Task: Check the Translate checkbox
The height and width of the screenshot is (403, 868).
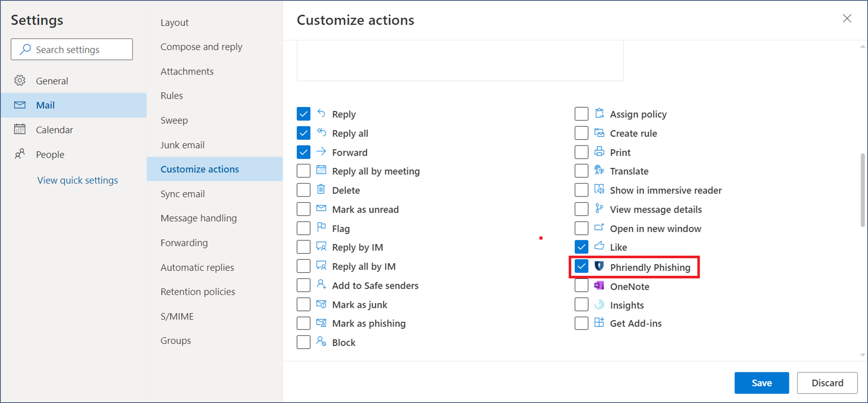Action: pyautogui.click(x=582, y=171)
